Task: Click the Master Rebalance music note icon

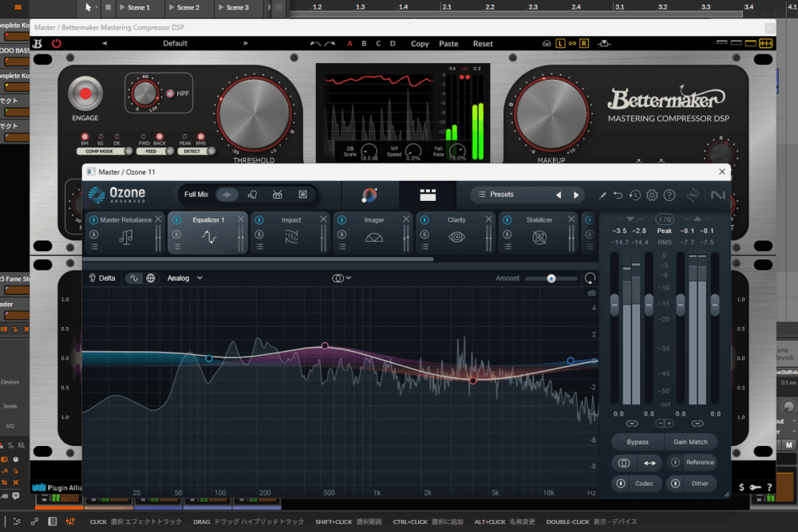Action: (x=126, y=237)
